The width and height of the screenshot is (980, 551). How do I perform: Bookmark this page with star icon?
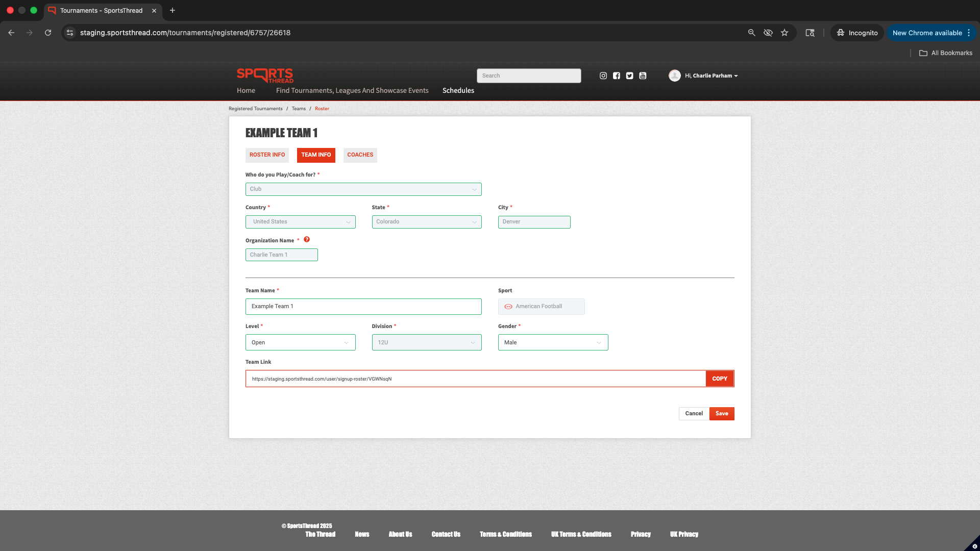[x=785, y=33]
